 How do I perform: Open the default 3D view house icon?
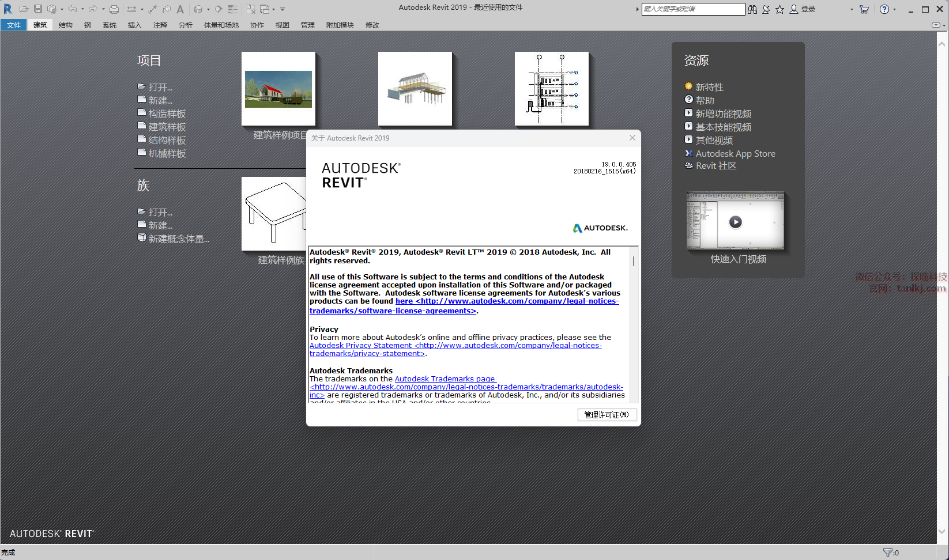tap(198, 9)
